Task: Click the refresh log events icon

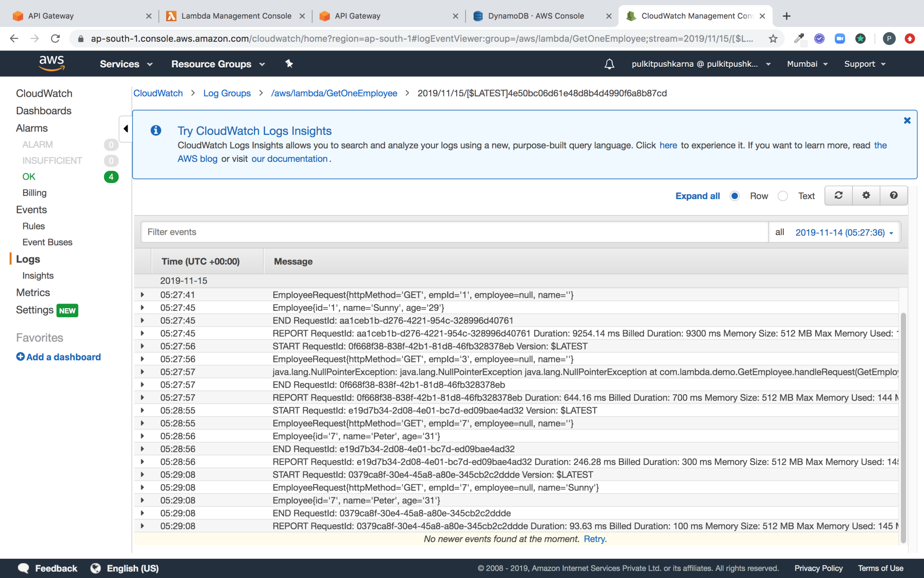Action: click(x=838, y=196)
